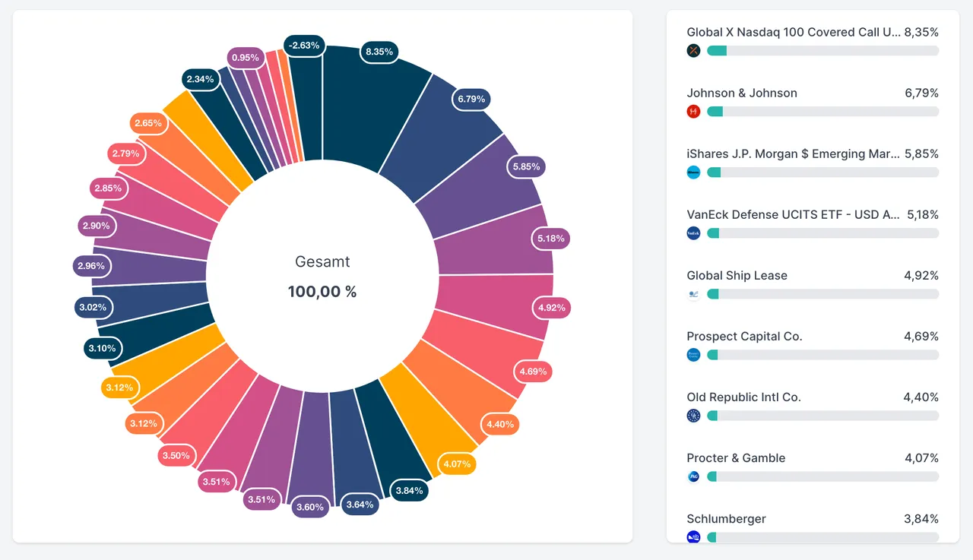Click the Johnson & Johnson red logo icon
973x560 pixels.
pos(693,112)
